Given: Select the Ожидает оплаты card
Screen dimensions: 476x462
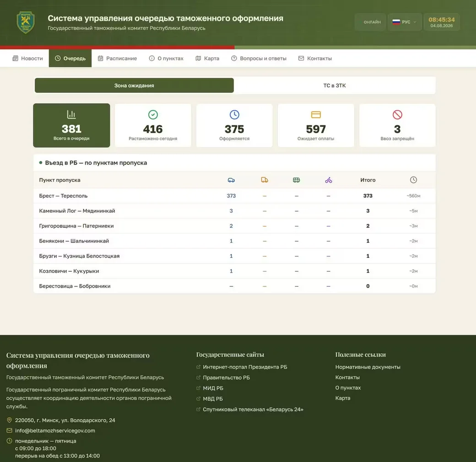Looking at the screenshot, I should 316,126.
